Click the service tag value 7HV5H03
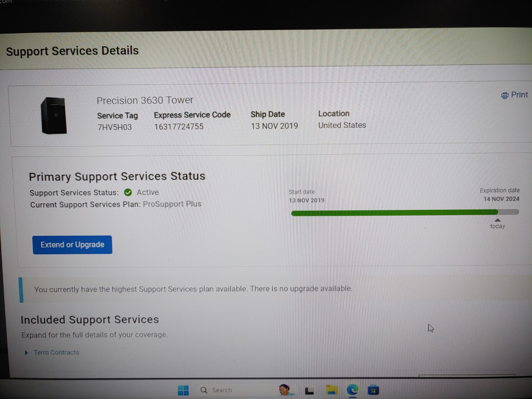Viewport: 532px width, 399px height. click(x=115, y=127)
